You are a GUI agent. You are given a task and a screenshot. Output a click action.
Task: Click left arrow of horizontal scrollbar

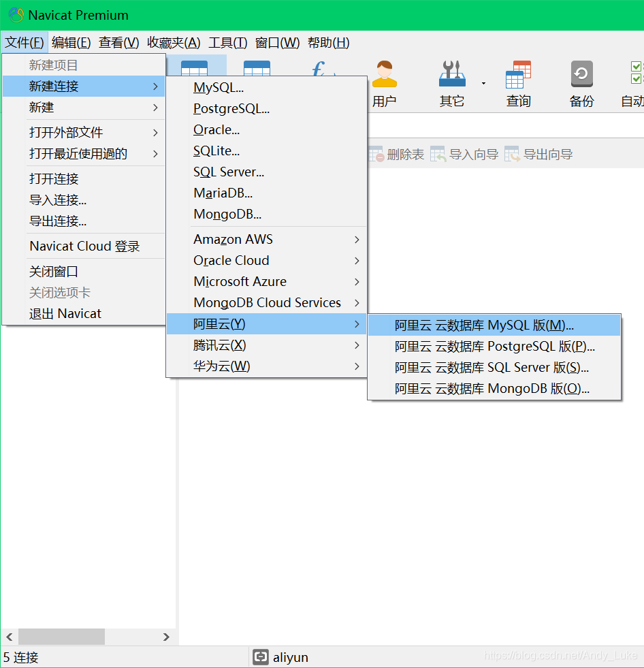point(10,637)
